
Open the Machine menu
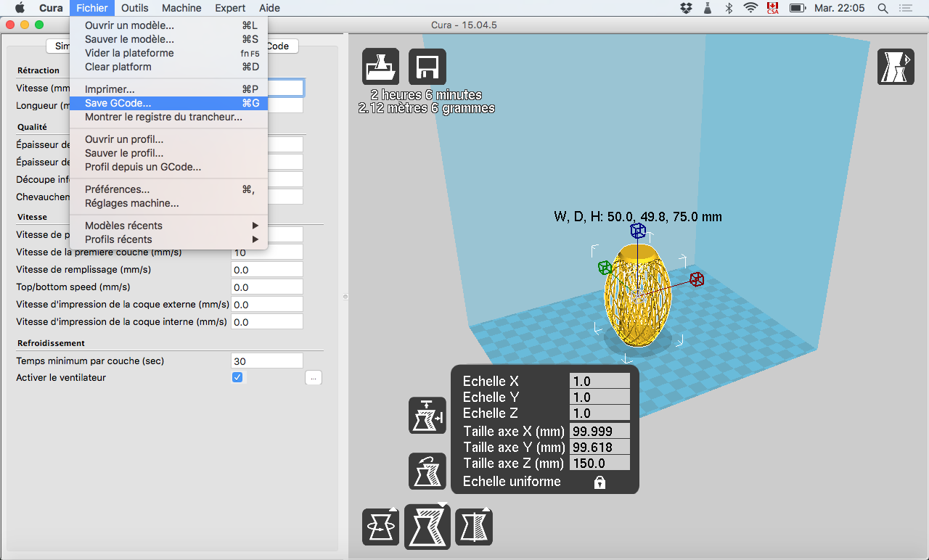[181, 8]
